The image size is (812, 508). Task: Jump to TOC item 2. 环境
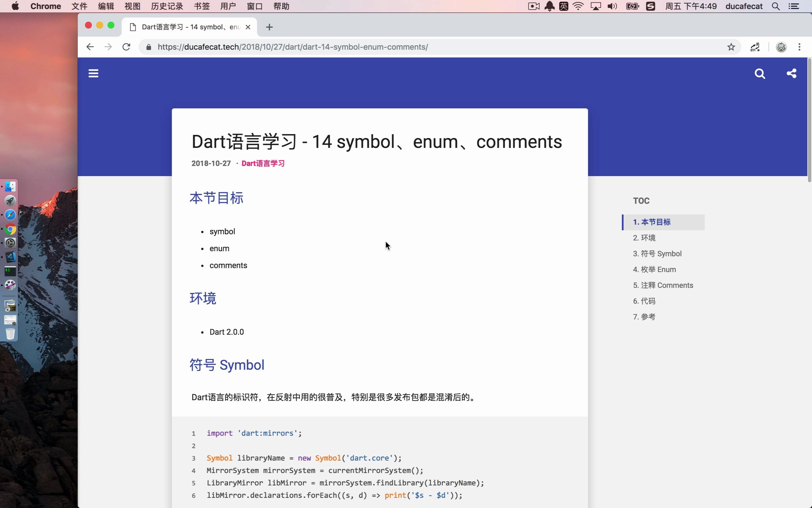point(644,238)
